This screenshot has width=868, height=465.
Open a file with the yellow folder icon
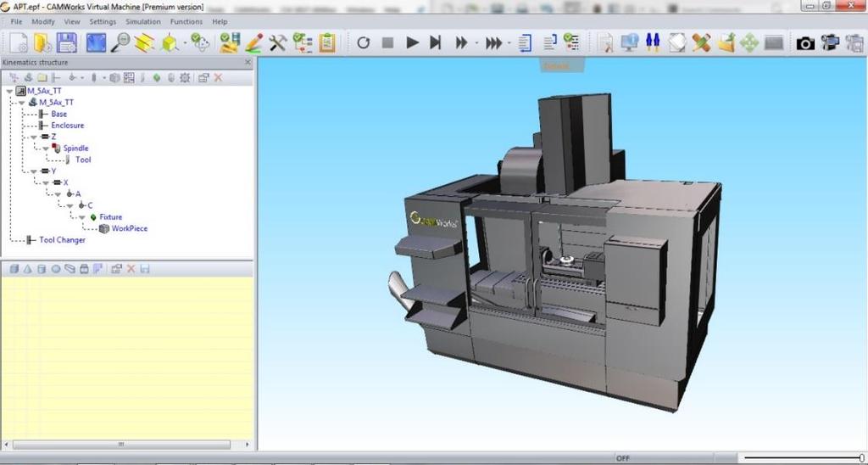[42, 42]
